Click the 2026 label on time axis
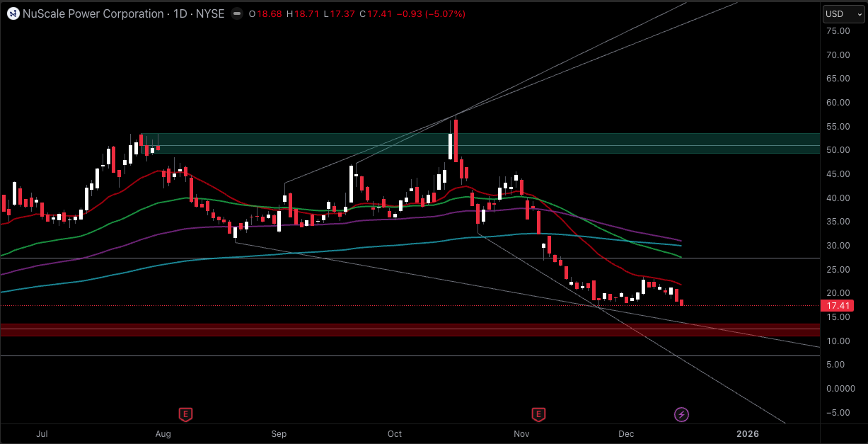The image size is (868, 444). pyautogui.click(x=747, y=433)
